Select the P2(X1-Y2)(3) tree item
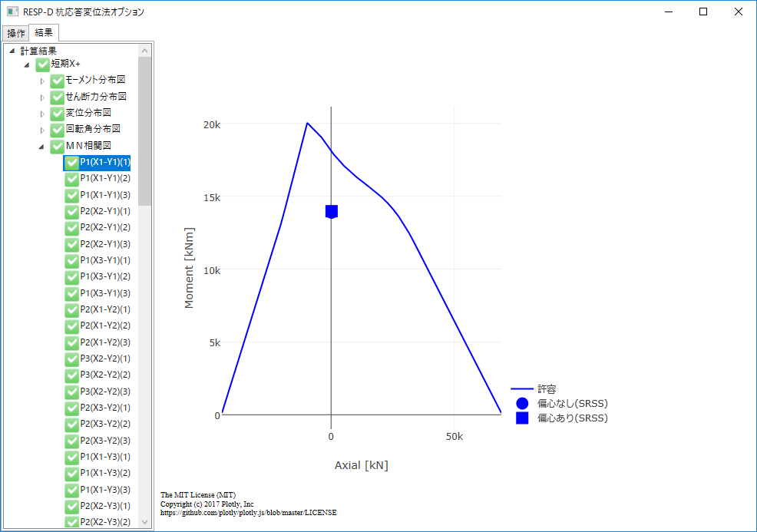757x532 pixels. pos(105,342)
